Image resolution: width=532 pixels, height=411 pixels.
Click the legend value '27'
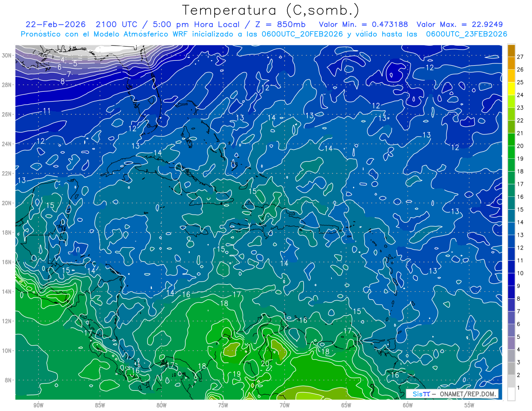click(520, 56)
